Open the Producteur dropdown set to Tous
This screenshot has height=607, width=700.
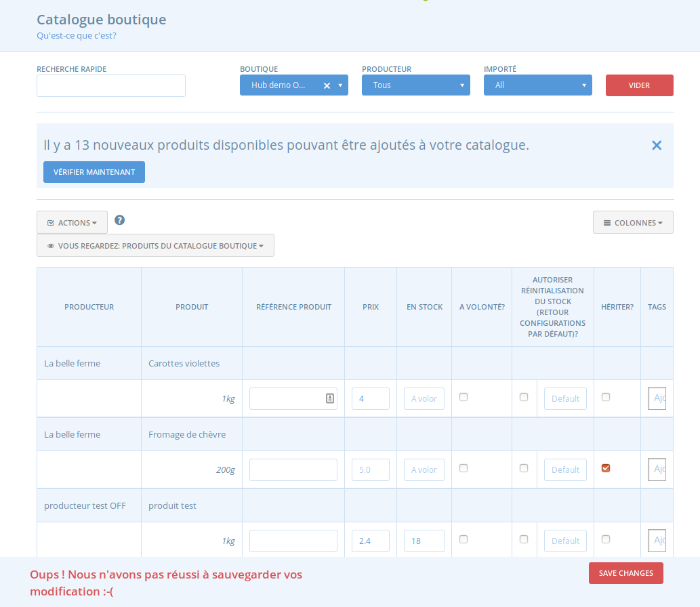415,85
